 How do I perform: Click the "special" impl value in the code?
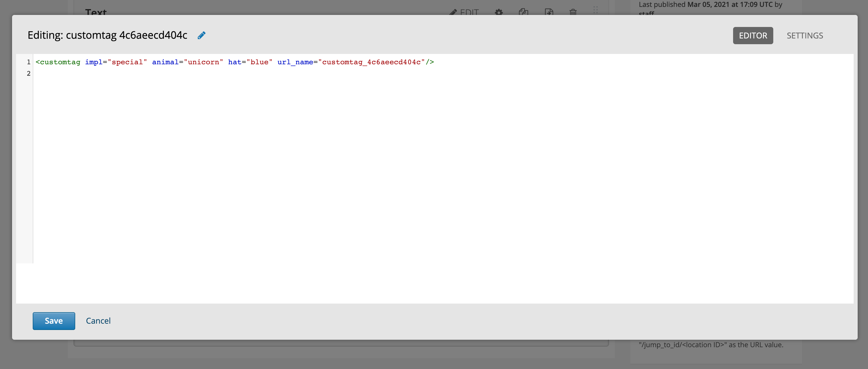pyautogui.click(x=127, y=62)
